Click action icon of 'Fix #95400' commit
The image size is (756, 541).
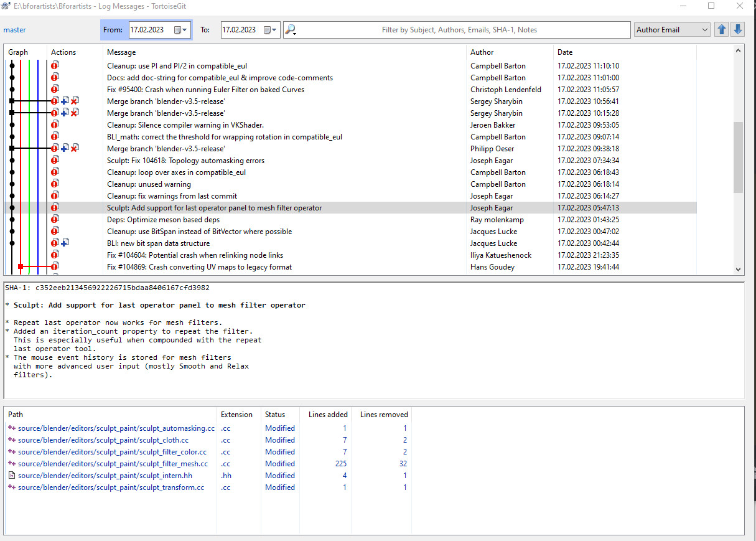point(55,89)
